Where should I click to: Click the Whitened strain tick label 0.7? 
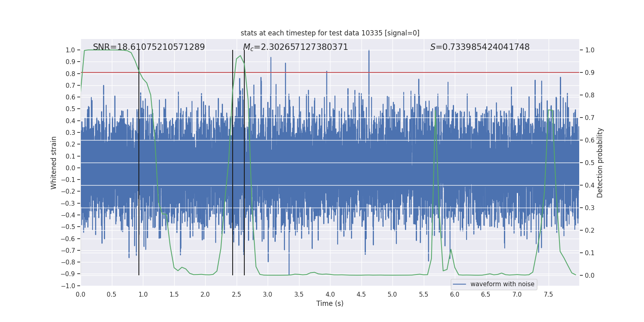[70, 85]
